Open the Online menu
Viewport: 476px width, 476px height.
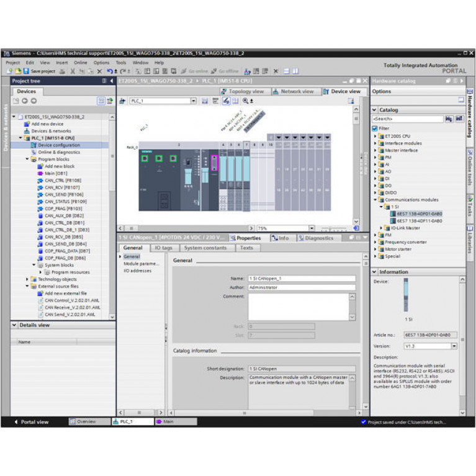pos(81,63)
